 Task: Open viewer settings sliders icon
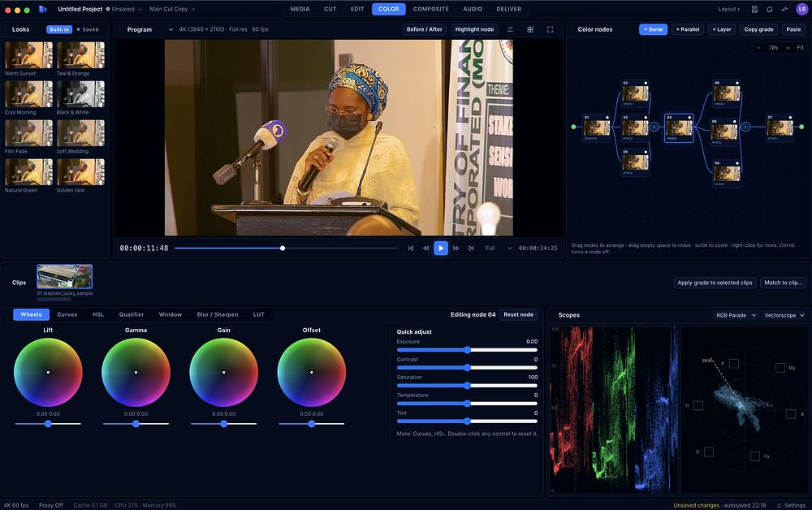510,29
